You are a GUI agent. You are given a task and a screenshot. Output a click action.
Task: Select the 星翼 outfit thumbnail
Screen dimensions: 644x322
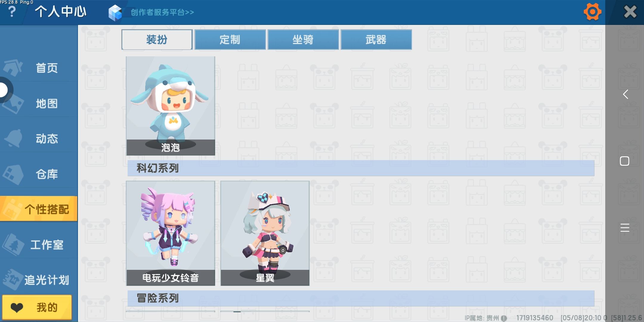pos(265,233)
